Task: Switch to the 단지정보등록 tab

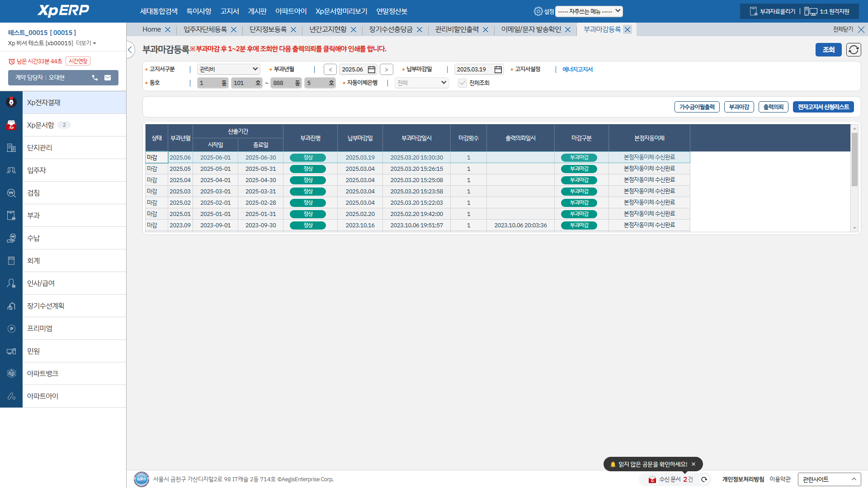Action: (268, 29)
